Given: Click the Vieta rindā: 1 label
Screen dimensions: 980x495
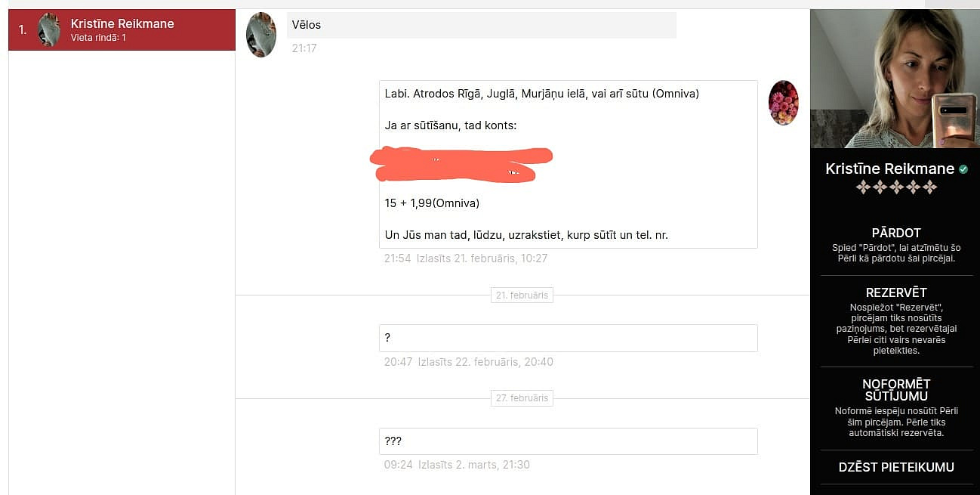Looking at the screenshot, I should click(98, 37).
